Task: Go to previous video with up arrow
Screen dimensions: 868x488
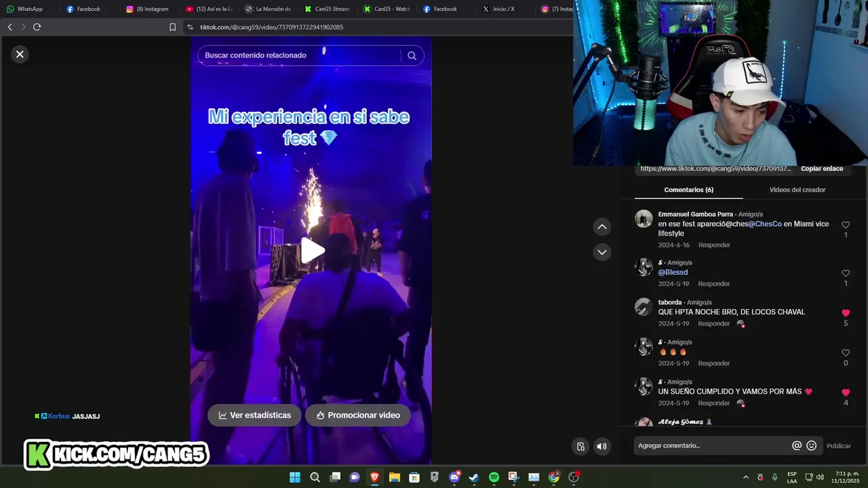Action: pyautogui.click(x=602, y=227)
